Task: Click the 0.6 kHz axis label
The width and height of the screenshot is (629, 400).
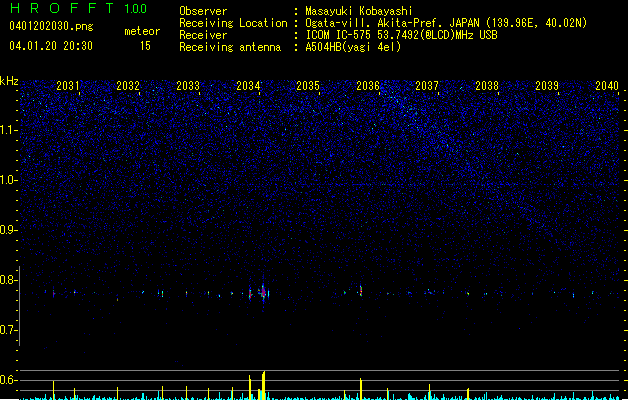Action: pyautogui.click(x=9, y=380)
